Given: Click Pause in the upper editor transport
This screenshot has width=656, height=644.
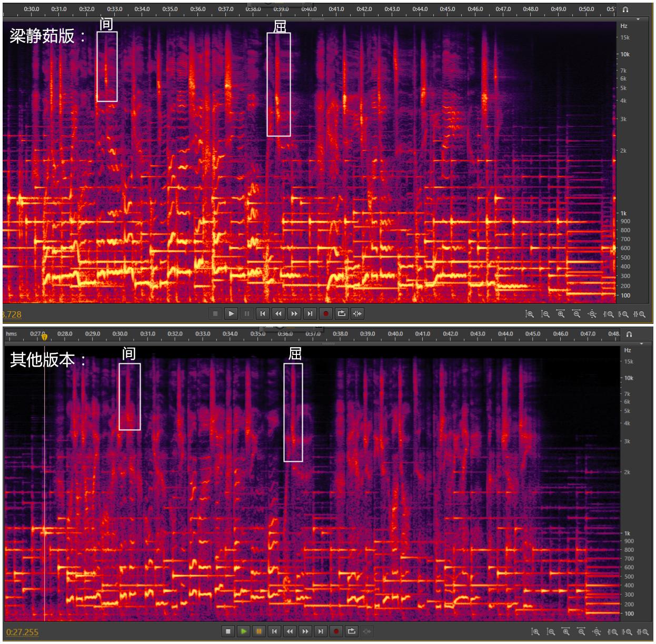Looking at the screenshot, I should [247, 314].
